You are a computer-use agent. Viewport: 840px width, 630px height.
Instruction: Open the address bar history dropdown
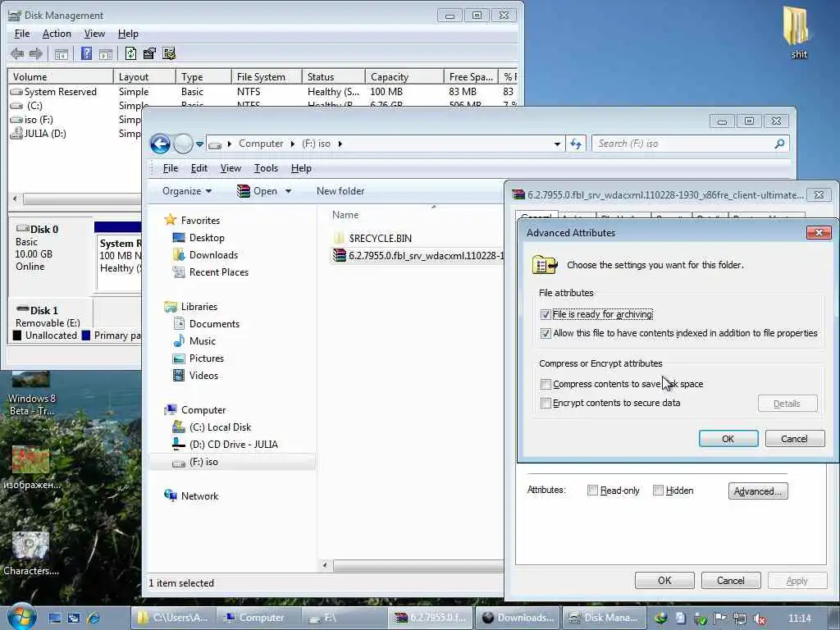(x=557, y=144)
